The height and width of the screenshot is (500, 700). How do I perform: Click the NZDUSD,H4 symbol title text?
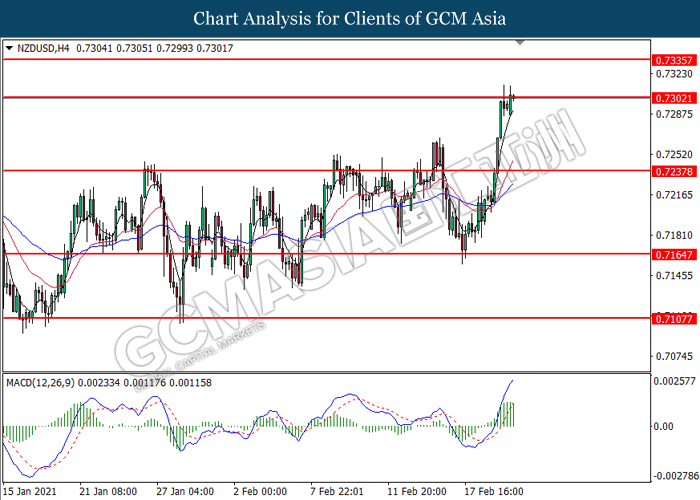click(x=43, y=48)
